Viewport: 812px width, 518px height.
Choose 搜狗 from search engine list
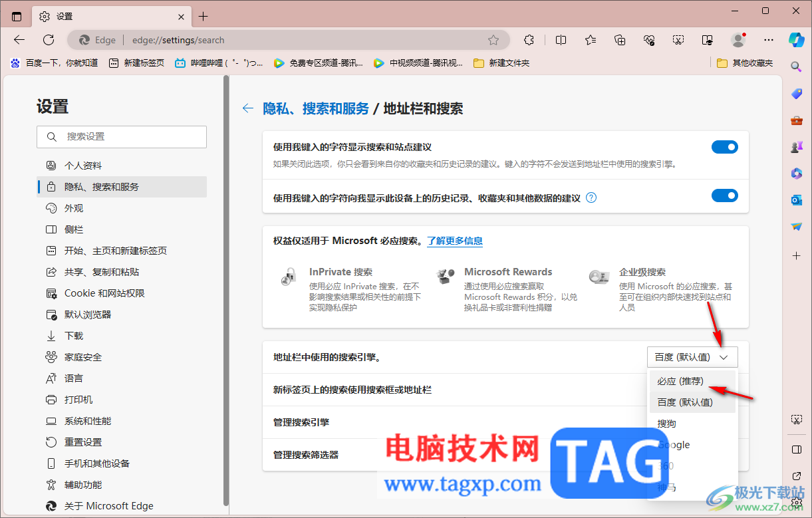(692, 424)
